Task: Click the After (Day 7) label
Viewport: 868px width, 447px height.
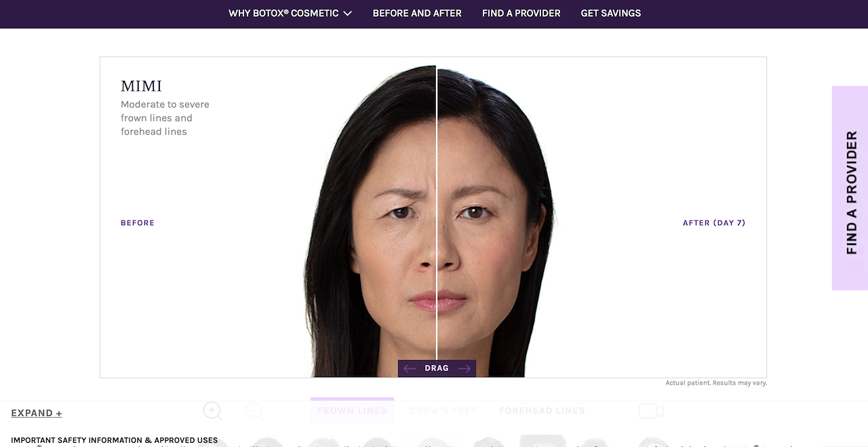Action: 714,223
